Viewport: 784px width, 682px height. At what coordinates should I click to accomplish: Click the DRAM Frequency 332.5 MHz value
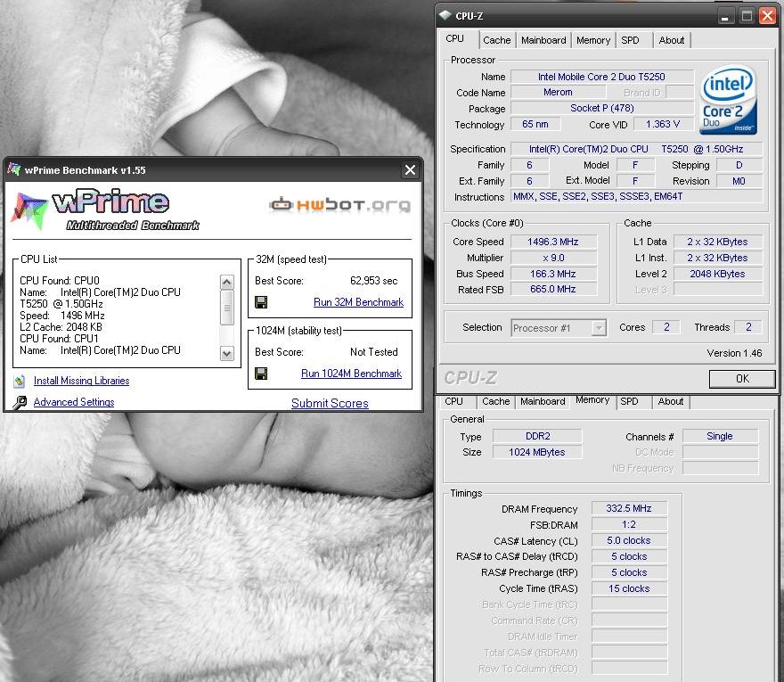[x=629, y=508]
